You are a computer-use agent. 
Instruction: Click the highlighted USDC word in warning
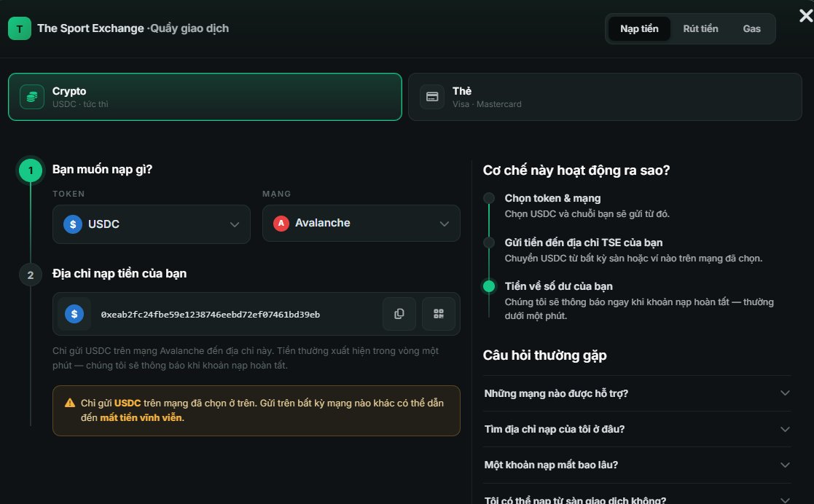pos(128,403)
